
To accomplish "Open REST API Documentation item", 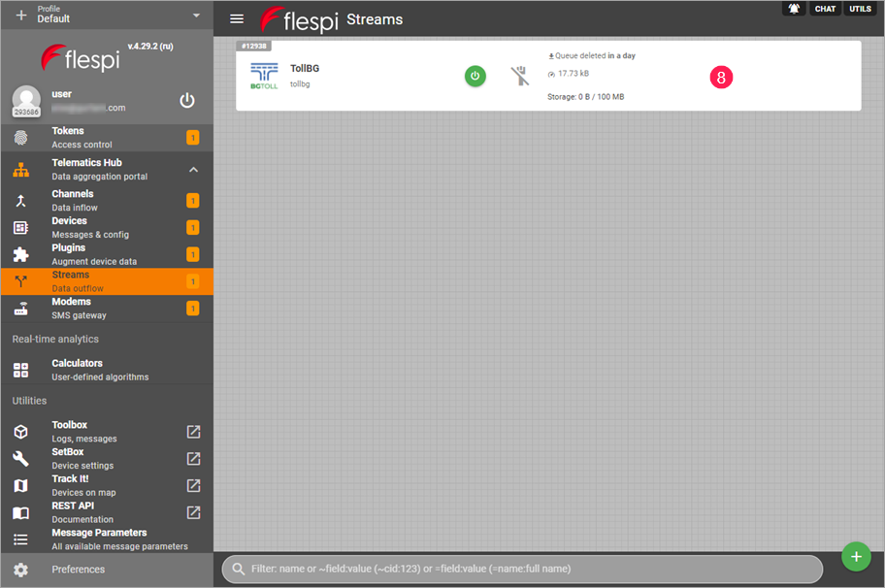I will [107, 513].
